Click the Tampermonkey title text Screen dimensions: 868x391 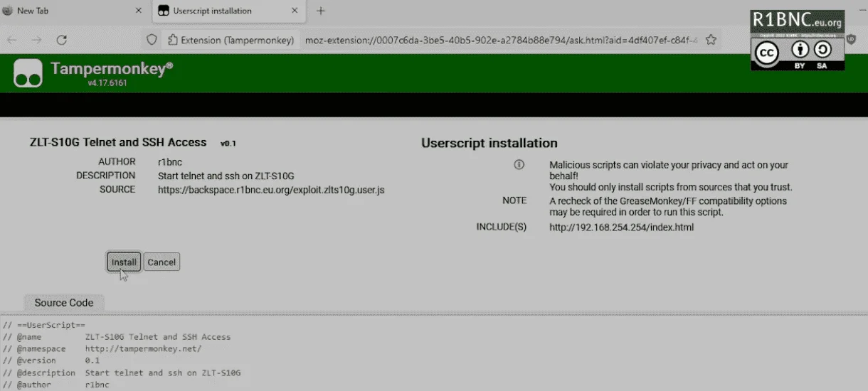pyautogui.click(x=112, y=69)
